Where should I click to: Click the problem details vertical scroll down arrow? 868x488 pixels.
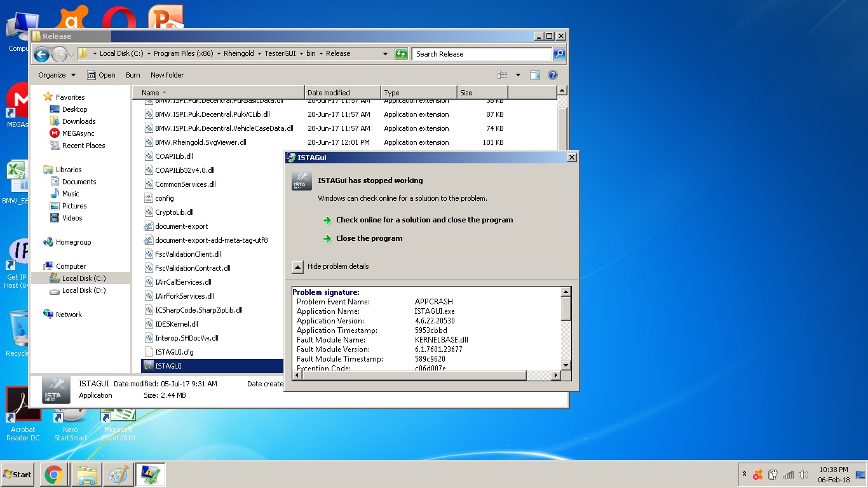tap(566, 365)
